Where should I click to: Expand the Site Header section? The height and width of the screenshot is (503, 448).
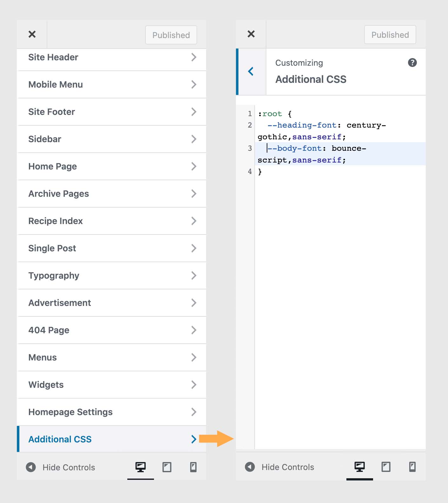tap(112, 57)
